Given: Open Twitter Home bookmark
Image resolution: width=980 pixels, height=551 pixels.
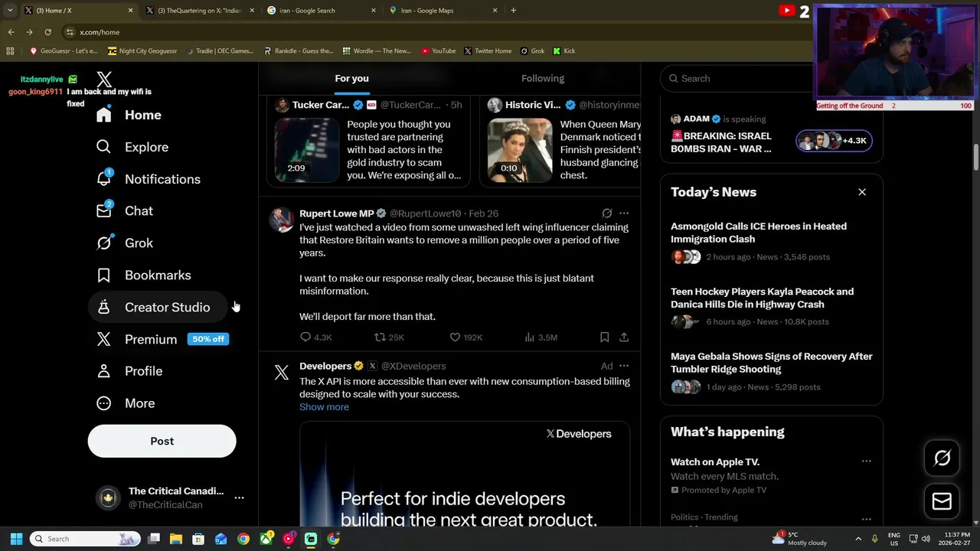Looking at the screenshot, I should [x=488, y=51].
